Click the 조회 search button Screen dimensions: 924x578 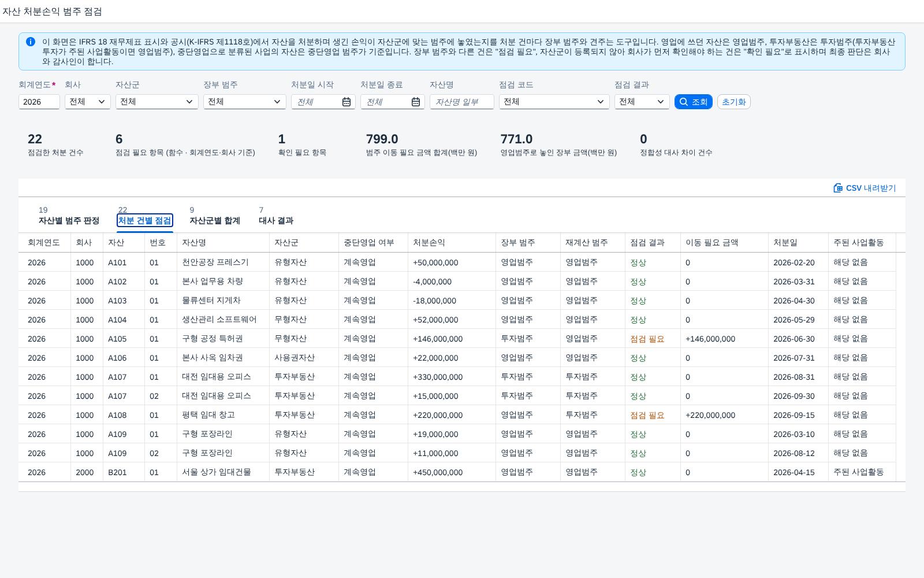(x=694, y=102)
